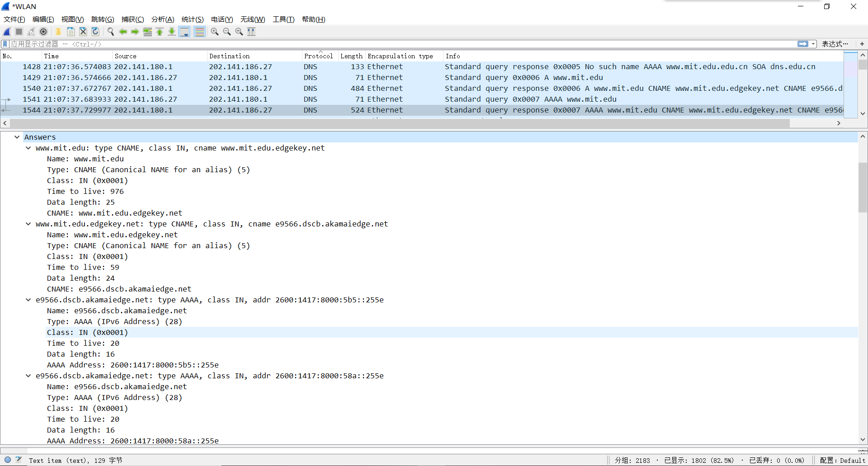Stop the running packet capture
Image resolution: width=868 pixels, height=466 pixels.
(19, 32)
